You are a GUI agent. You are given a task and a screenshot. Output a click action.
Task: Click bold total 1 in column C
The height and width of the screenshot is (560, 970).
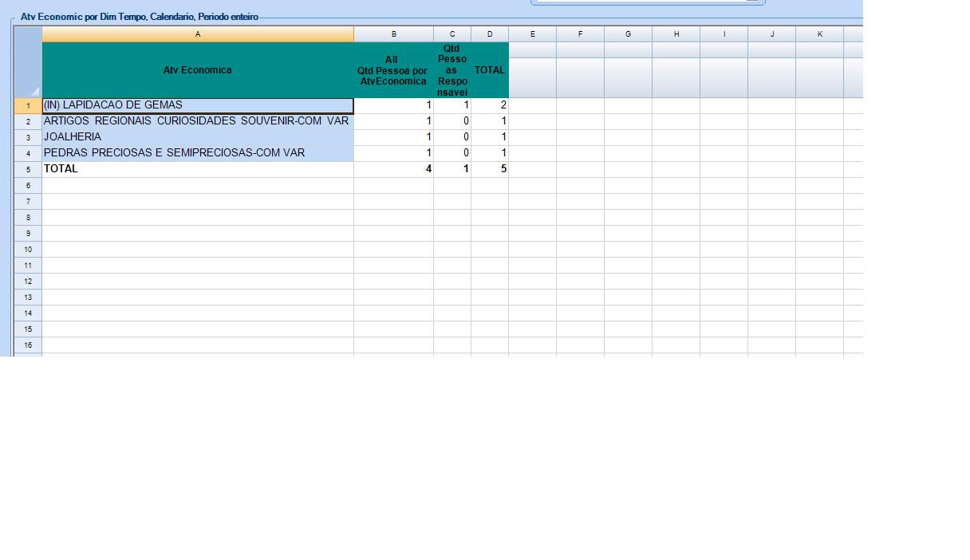pos(452,169)
